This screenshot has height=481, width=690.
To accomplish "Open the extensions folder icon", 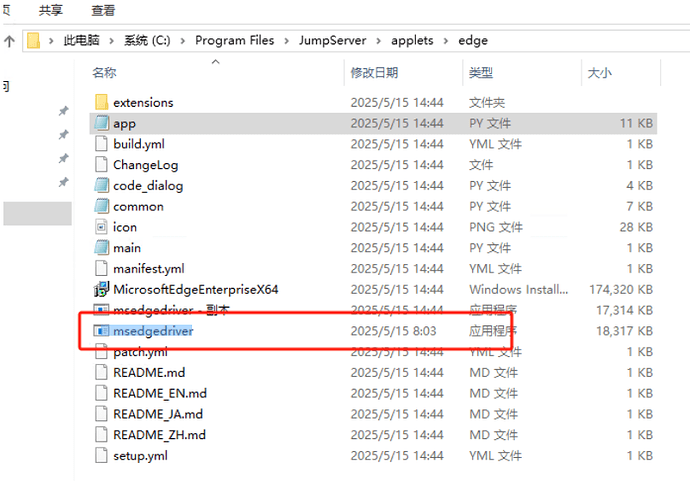I will [x=101, y=102].
